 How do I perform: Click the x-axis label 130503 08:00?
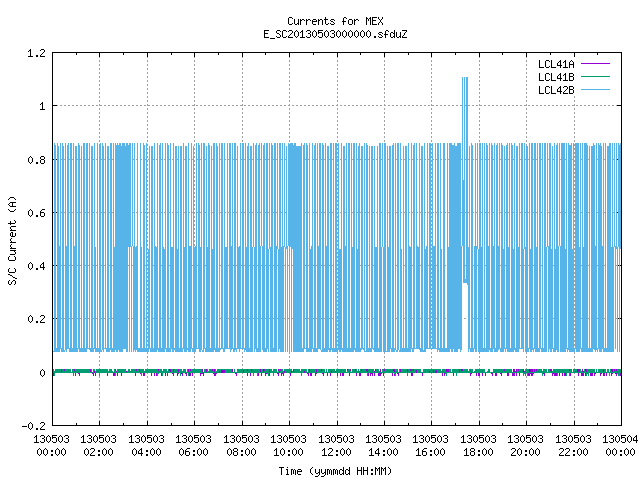(x=241, y=446)
